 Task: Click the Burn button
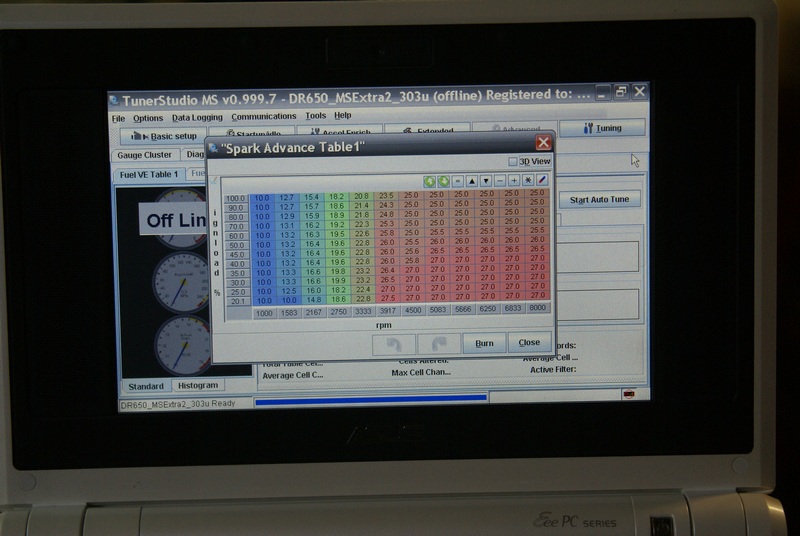pyautogui.click(x=484, y=343)
